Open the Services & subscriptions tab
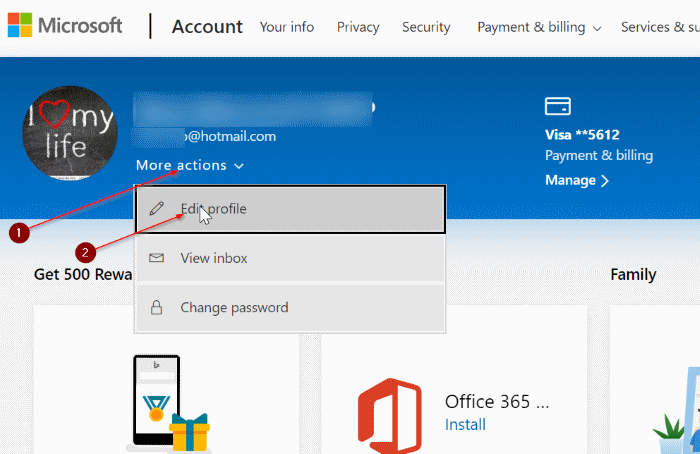 point(660,27)
